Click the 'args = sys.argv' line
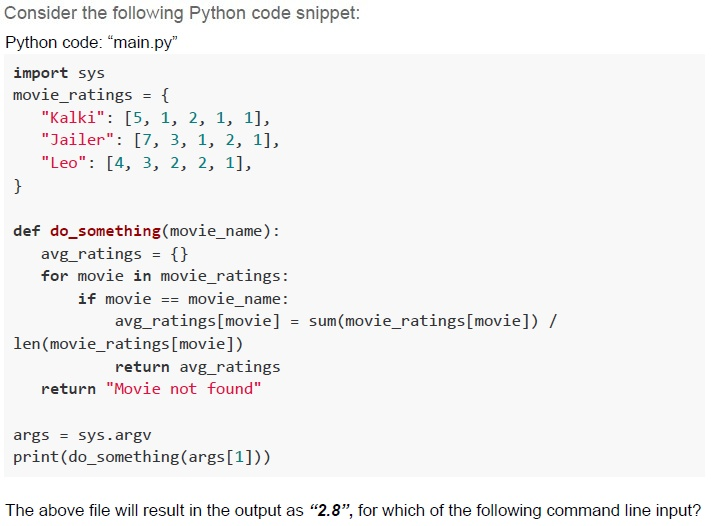 tap(82, 435)
